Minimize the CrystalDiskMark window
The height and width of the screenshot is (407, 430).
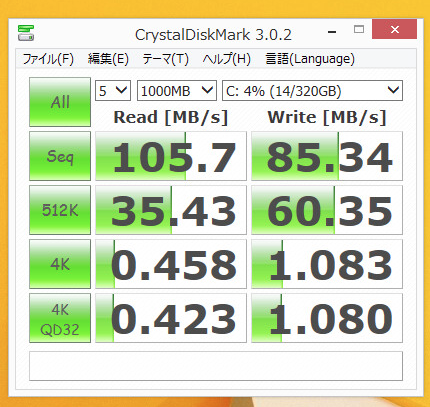332,30
